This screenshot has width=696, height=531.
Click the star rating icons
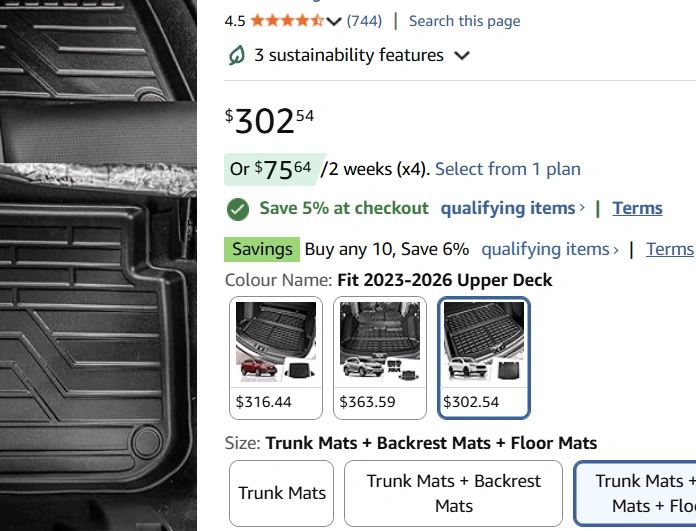coord(286,21)
